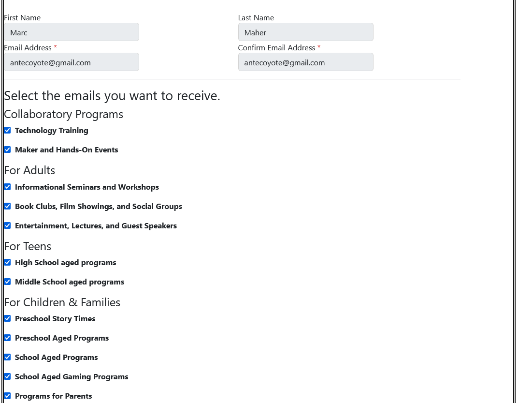Toggle Programs for Parents checkbox
Viewport: 532px width, 403px height.
pyautogui.click(x=7, y=396)
